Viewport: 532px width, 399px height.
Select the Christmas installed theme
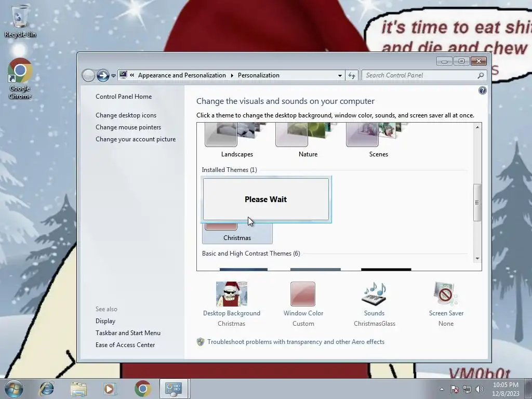pos(237,233)
